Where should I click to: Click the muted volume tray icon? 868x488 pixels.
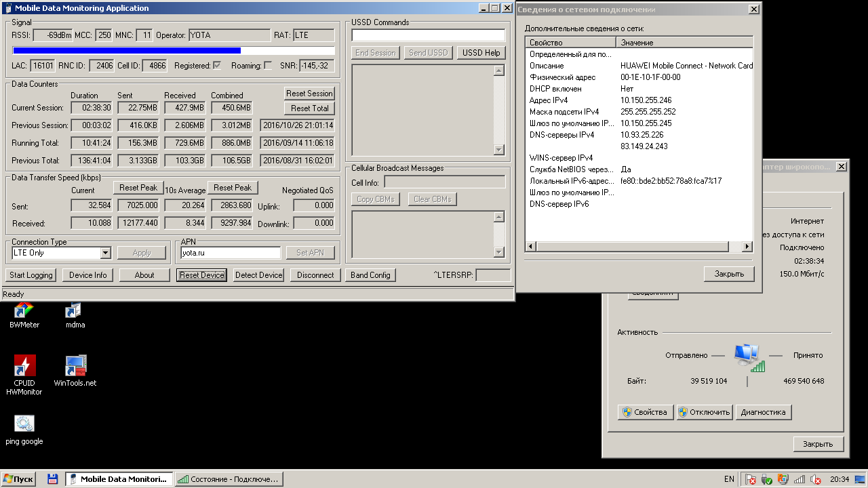(x=816, y=479)
